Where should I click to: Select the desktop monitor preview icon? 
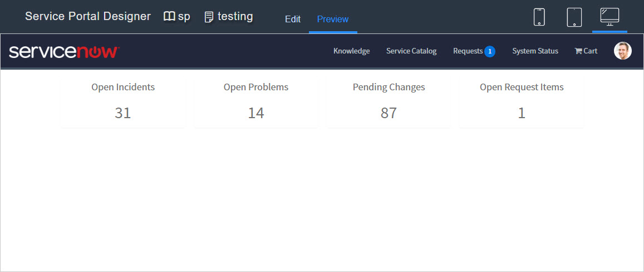(609, 17)
